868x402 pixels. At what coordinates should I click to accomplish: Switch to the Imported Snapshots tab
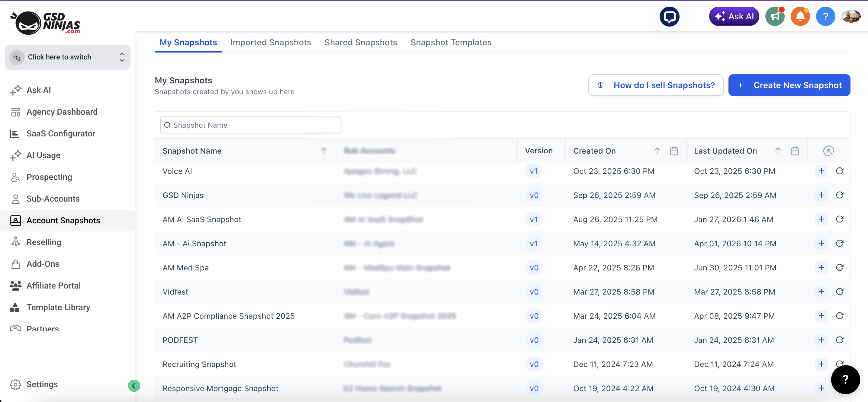click(271, 43)
